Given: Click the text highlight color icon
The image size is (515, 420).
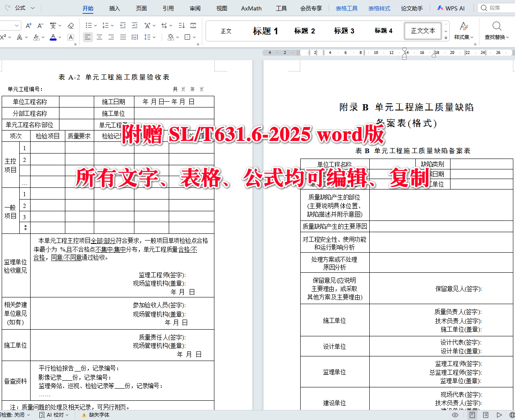Looking at the screenshot, I should 36,37.
